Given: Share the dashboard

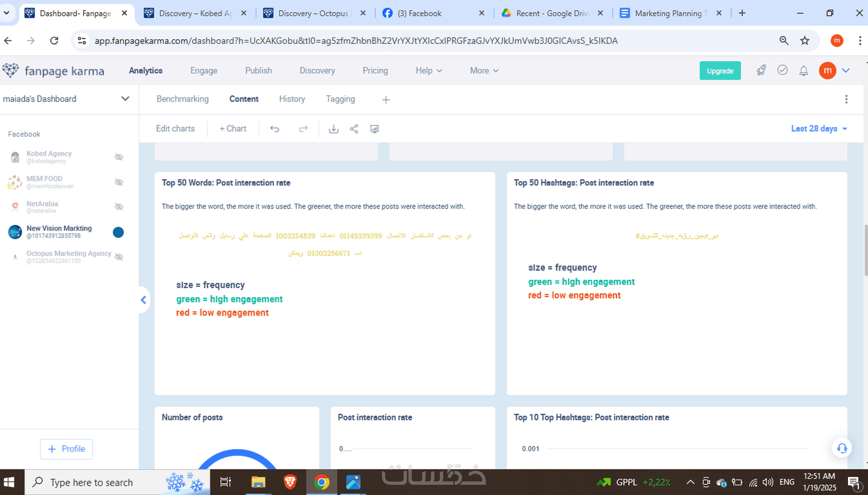Looking at the screenshot, I should pos(354,129).
